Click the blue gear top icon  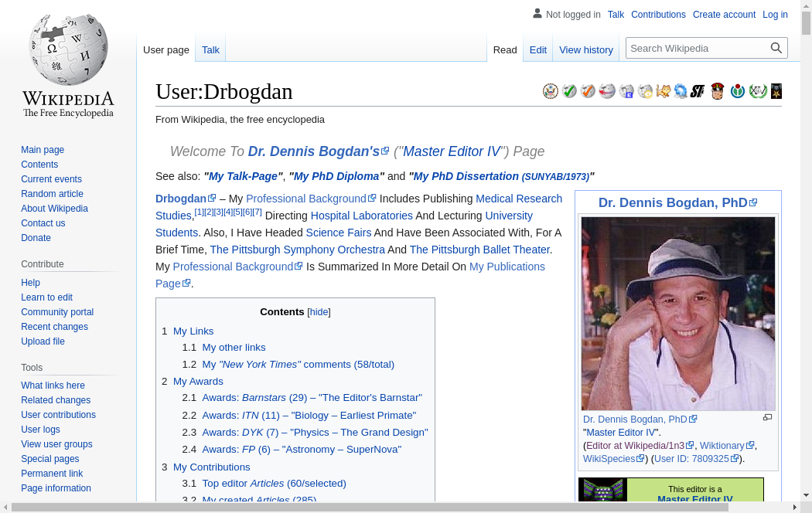tap(681, 91)
